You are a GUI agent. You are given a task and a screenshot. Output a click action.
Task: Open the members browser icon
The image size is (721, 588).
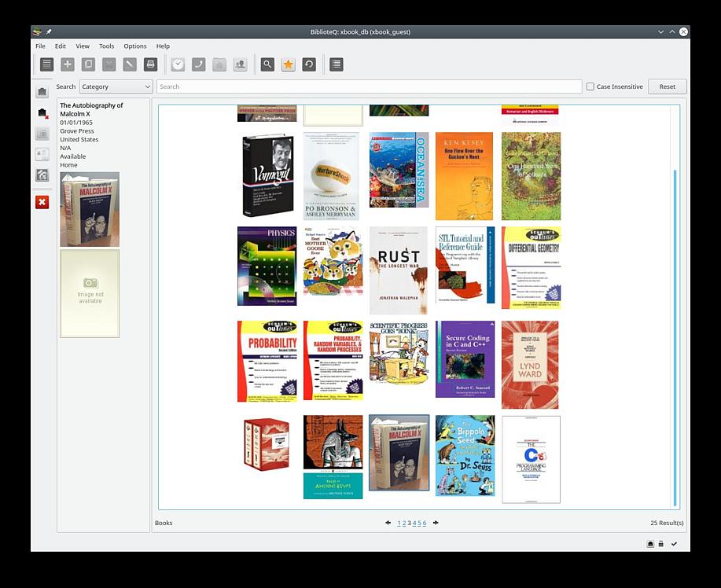click(x=240, y=64)
